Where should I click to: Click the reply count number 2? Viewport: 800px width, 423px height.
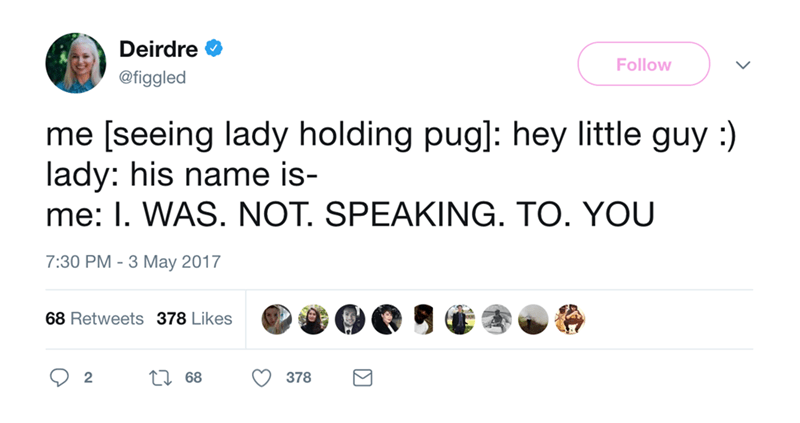(88, 378)
